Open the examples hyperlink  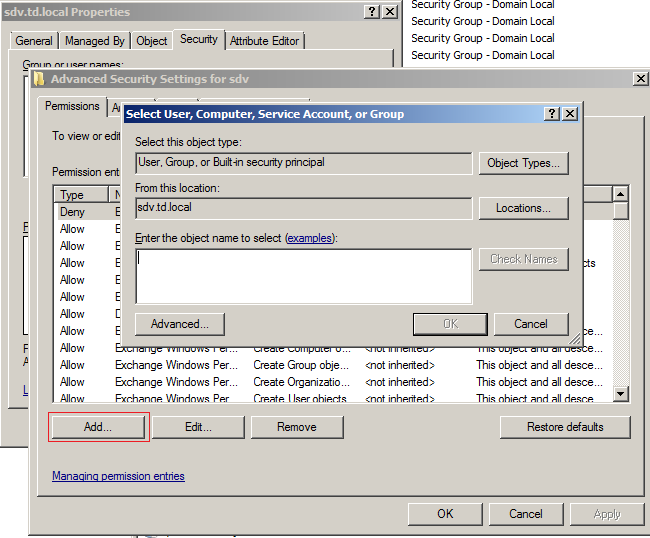[310, 238]
